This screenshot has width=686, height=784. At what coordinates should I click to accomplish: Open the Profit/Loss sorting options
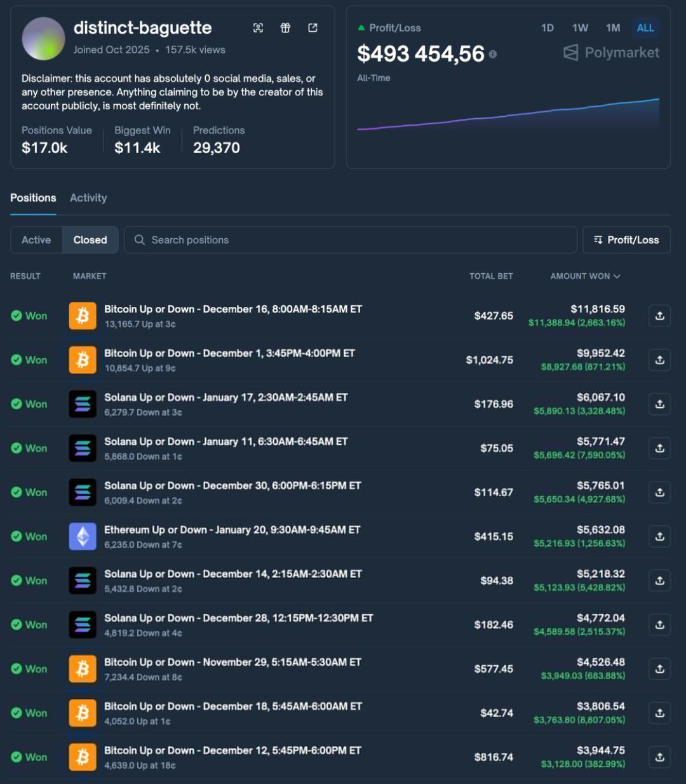point(626,240)
